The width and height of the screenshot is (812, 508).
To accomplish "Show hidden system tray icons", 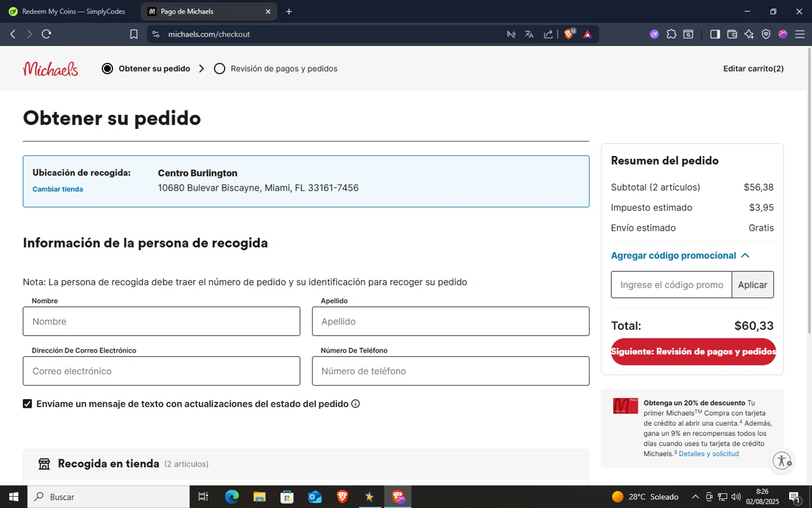I will pyautogui.click(x=695, y=497).
